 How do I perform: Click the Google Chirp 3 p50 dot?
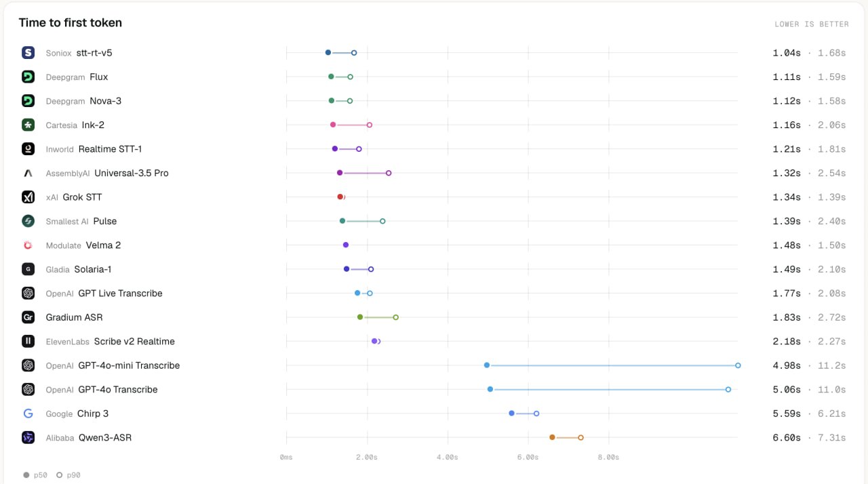pyautogui.click(x=511, y=414)
